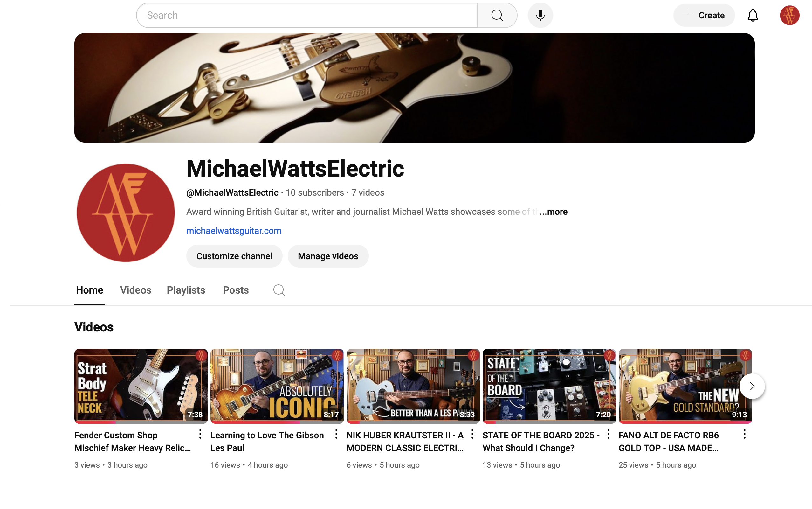Click the @MichaelWattsElectric handle text
Screen dimensions: 812x509
(232, 192)
